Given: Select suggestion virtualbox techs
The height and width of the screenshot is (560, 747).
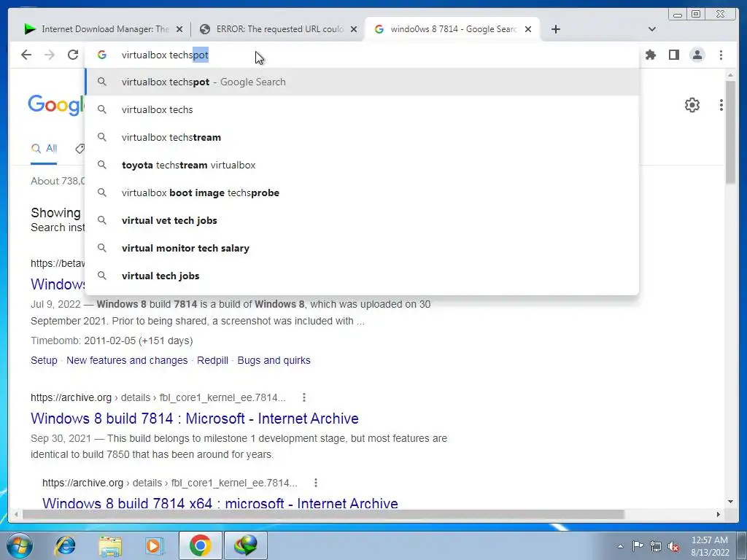Looking at the screenshot, I should [x=362, y=109].
